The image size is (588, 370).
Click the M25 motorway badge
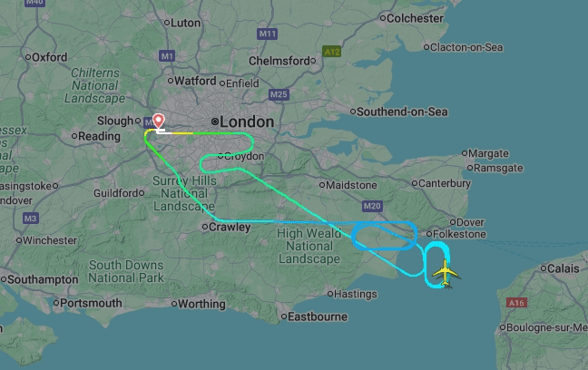(279, 94)
